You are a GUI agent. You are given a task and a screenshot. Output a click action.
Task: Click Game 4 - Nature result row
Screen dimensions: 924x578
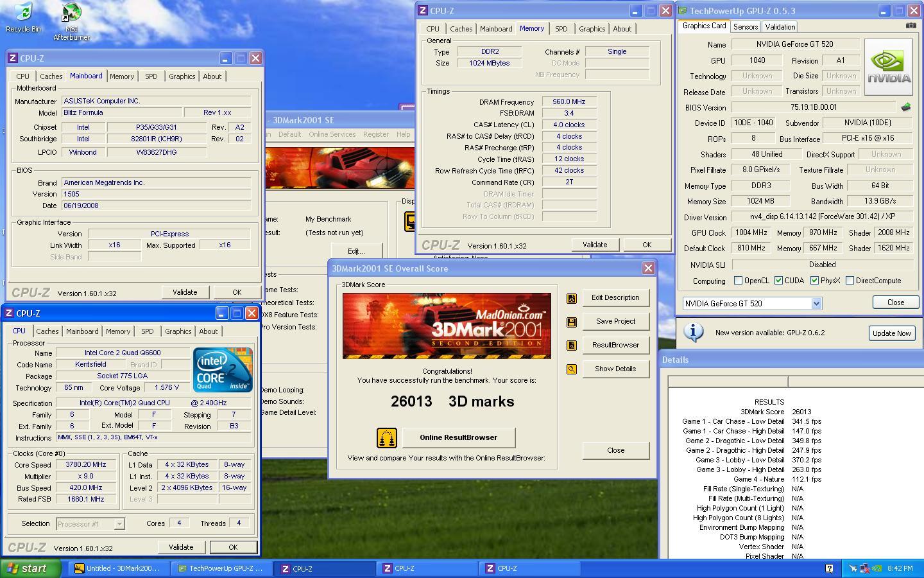click(778, 479)
